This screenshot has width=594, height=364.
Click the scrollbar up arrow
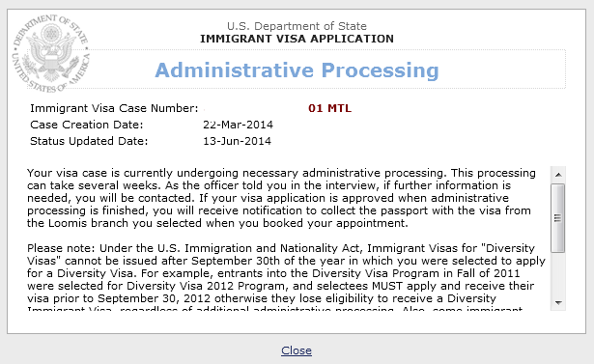(x=558, y=175)
